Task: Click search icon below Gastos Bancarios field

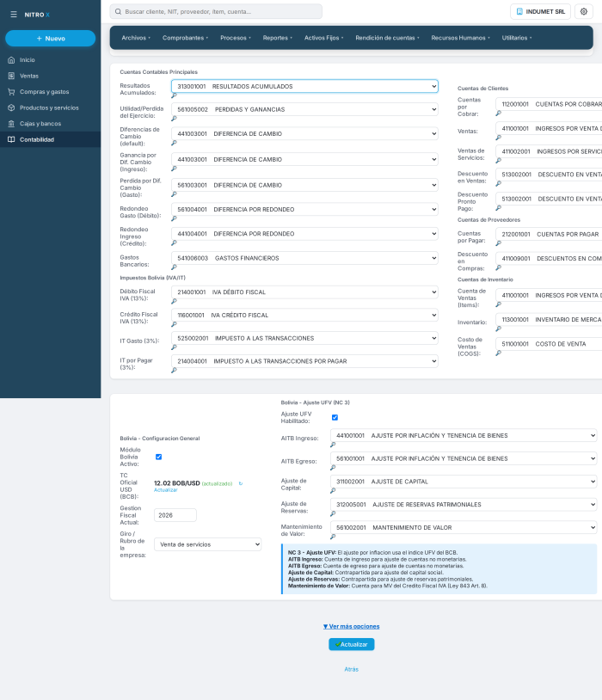Action: [x=175, y=267]
